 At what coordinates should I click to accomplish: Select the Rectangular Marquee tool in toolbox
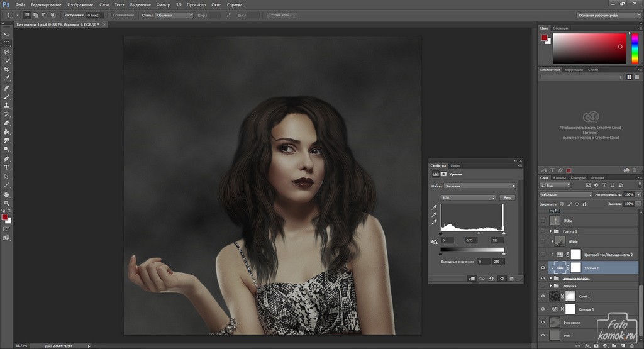(6, 43)
